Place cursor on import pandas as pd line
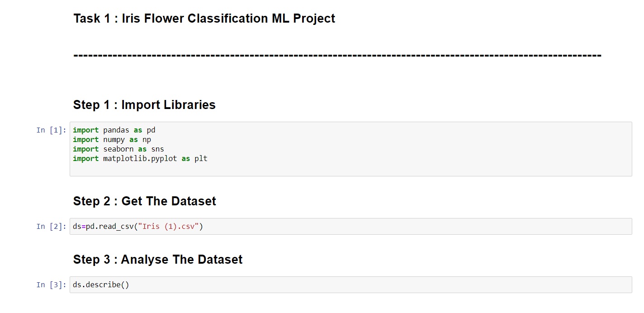Screen dimensions: 644x313 click(x=114, y=130)
